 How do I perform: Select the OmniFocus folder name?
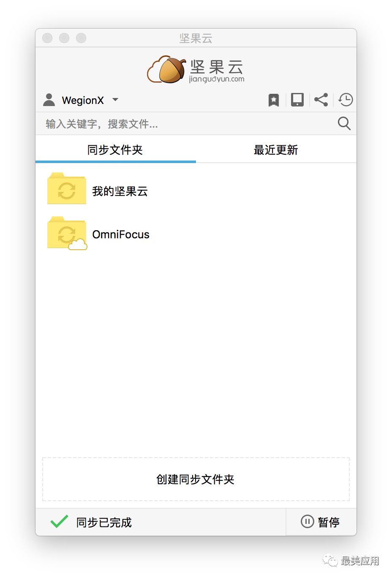121,234
